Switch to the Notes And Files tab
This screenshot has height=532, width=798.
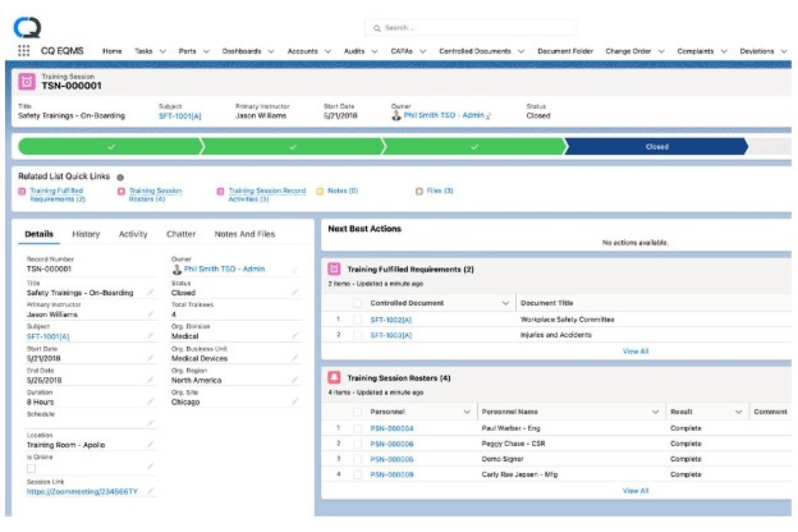245,234
